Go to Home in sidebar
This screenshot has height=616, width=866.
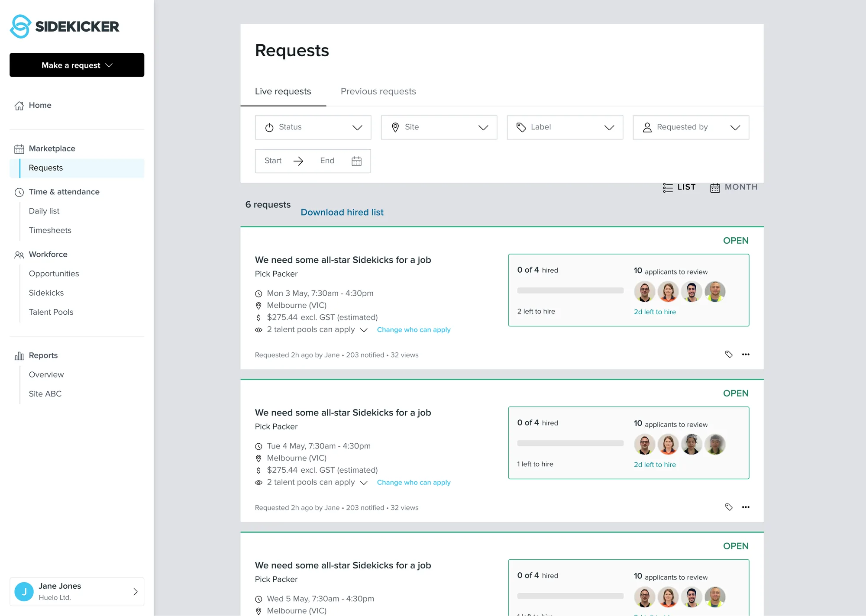pos(40,105)
